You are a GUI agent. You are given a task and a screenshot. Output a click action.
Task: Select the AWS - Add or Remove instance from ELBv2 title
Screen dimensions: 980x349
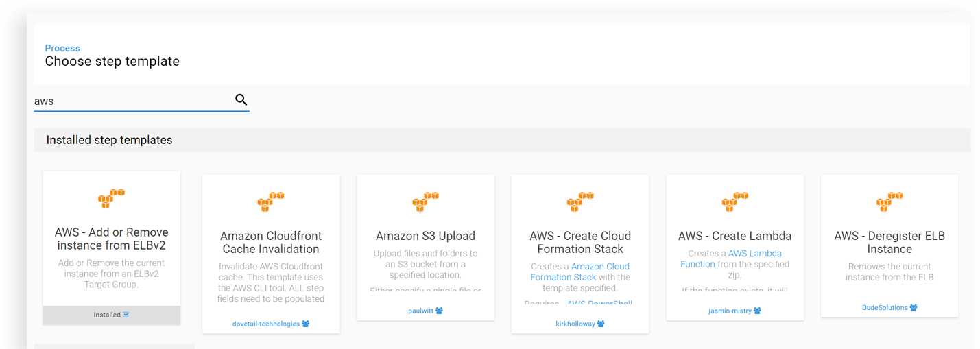click(x=112, y=239)
